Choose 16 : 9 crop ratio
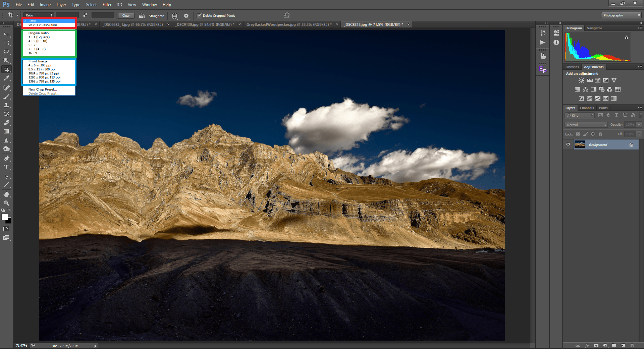The width and height of the screenshot is (644, 349). (x=33, y=53)
